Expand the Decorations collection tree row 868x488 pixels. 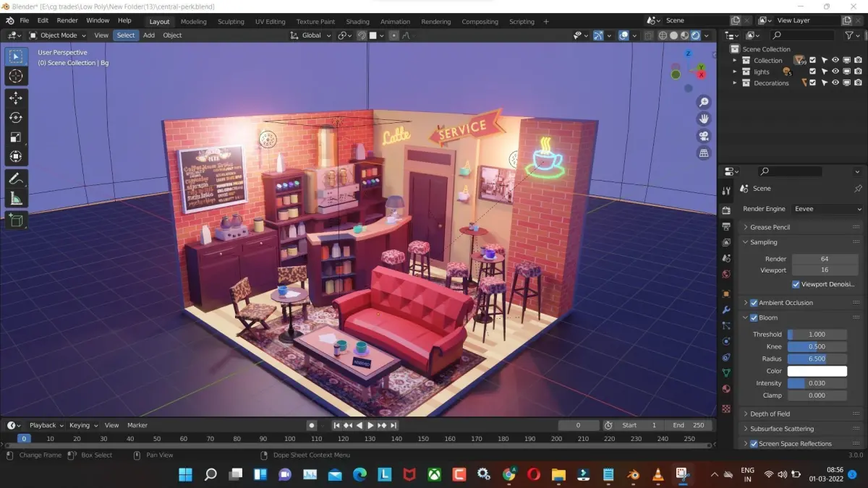[x=735, y=83]
